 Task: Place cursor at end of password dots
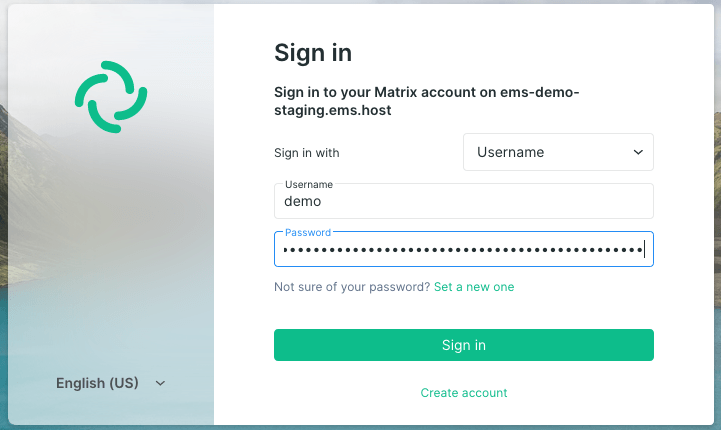pyautogui.click(x=644, y=250)
